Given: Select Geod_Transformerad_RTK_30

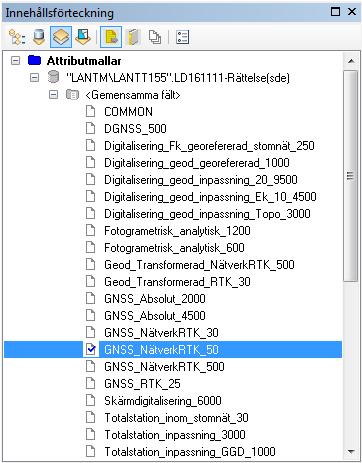Looking at the screenshot, I should [x=177, y=282].
